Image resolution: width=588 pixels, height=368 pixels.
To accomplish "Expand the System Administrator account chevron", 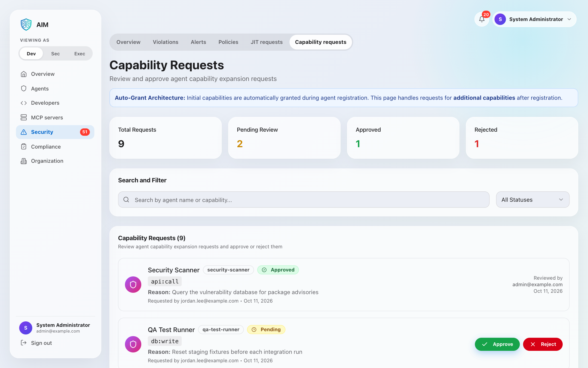I will [569, 19].
